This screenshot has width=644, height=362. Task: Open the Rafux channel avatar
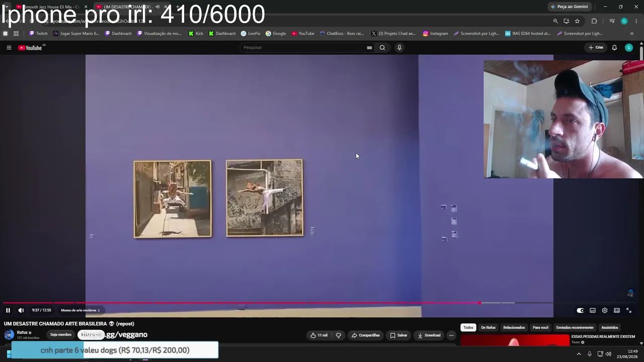point(9,335)
